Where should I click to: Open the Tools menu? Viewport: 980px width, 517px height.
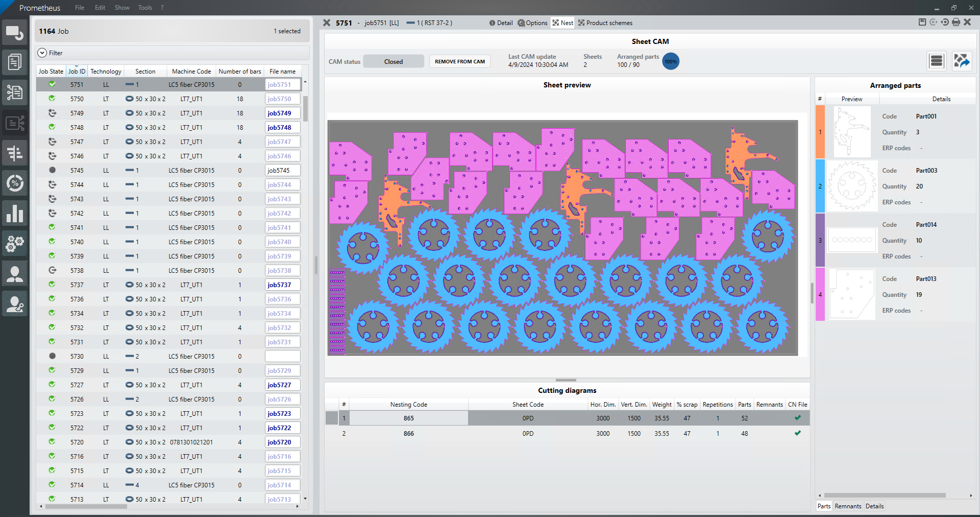(144, 7)
